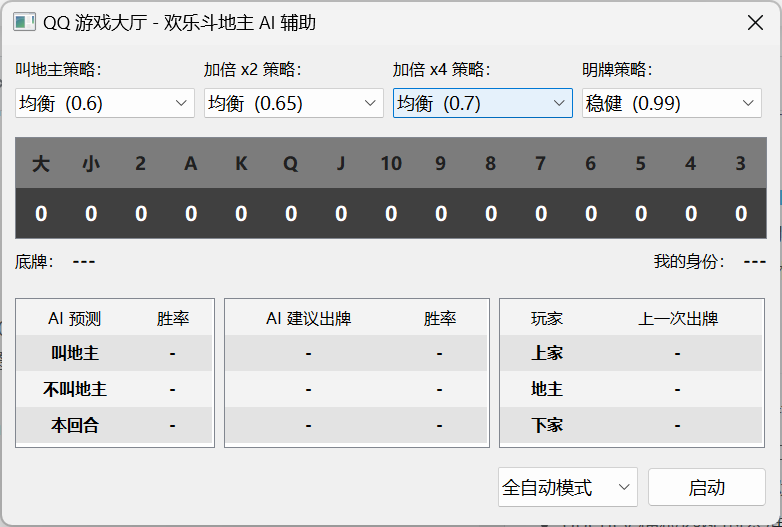Open the 全自动模式 mode dropdown
This screenshot has height=527, width=782.
(x=568, y=487)
